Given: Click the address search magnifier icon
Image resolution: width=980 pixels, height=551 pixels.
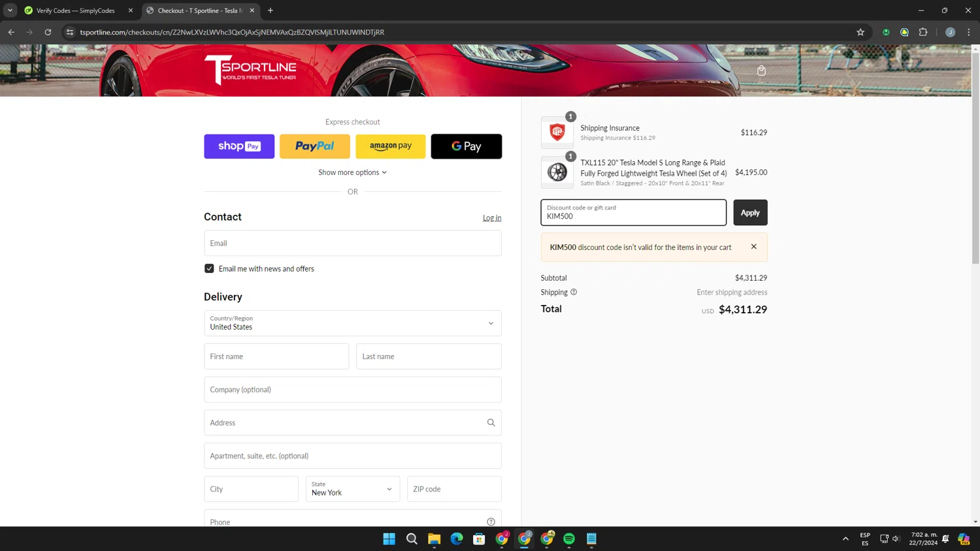Looking at the screenshot, I should point(491,422).
